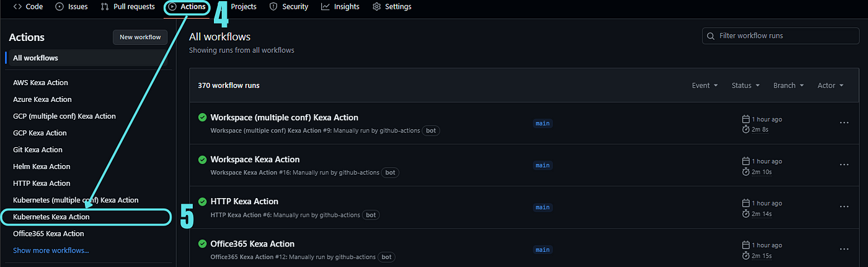Image resolution: width=868 pixels, height=267 pixels.
Task: Click bot label on HTTP Kexa Action #6 run
Action: tap(371, 215)
